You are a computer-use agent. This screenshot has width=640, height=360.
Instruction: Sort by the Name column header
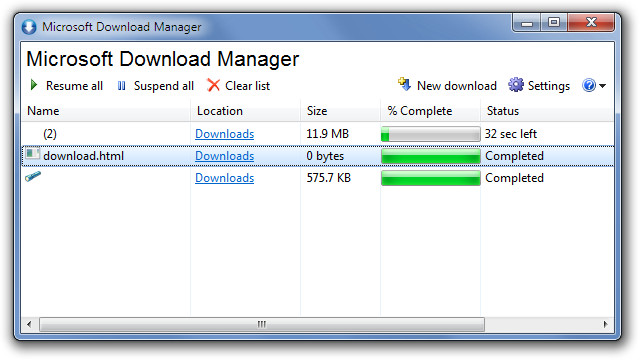tap(106, 111)
